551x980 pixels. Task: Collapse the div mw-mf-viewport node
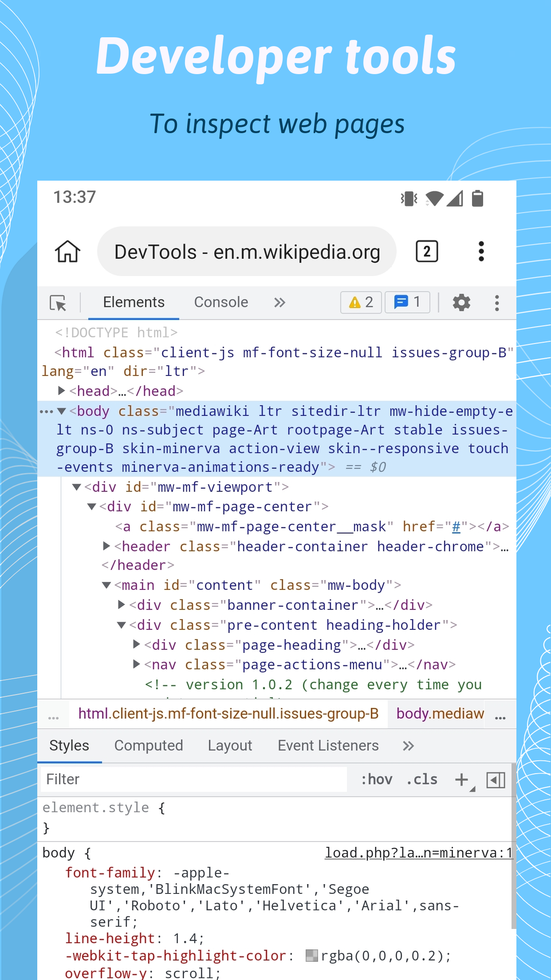(77, 487)
